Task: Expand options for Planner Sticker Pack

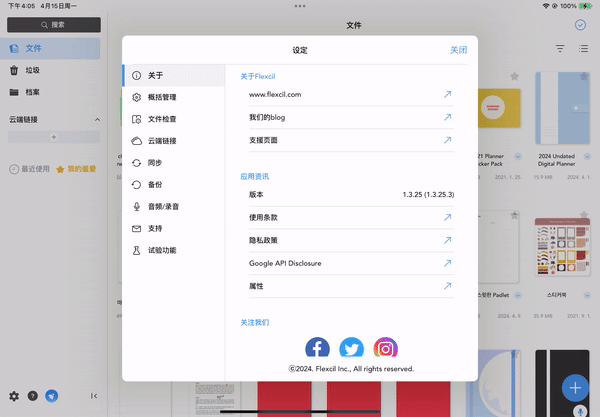Action: coord(518,156)
